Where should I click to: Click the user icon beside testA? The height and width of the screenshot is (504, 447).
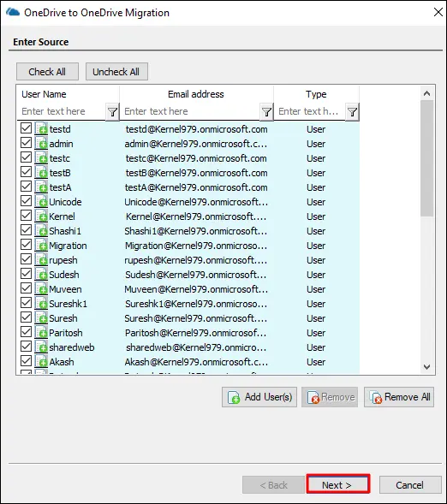pos(41,187)
